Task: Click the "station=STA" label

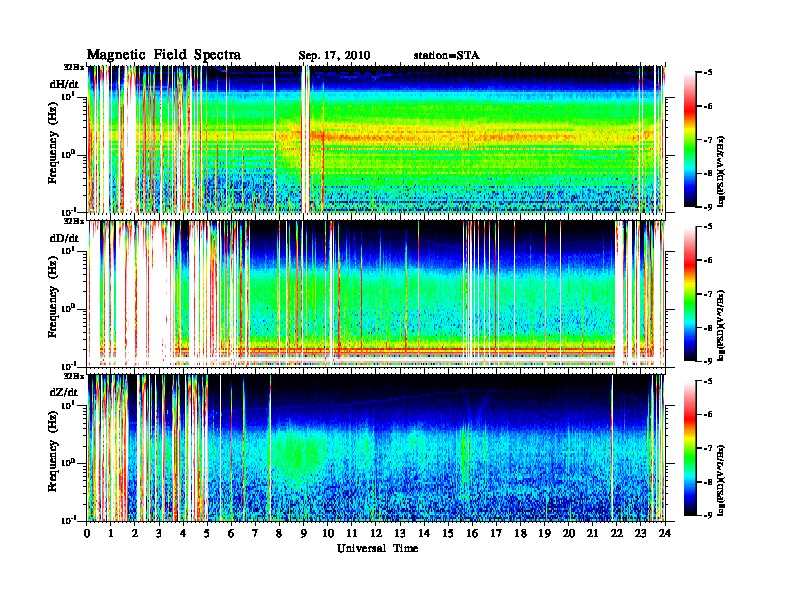Action: (x=446, y=56)
